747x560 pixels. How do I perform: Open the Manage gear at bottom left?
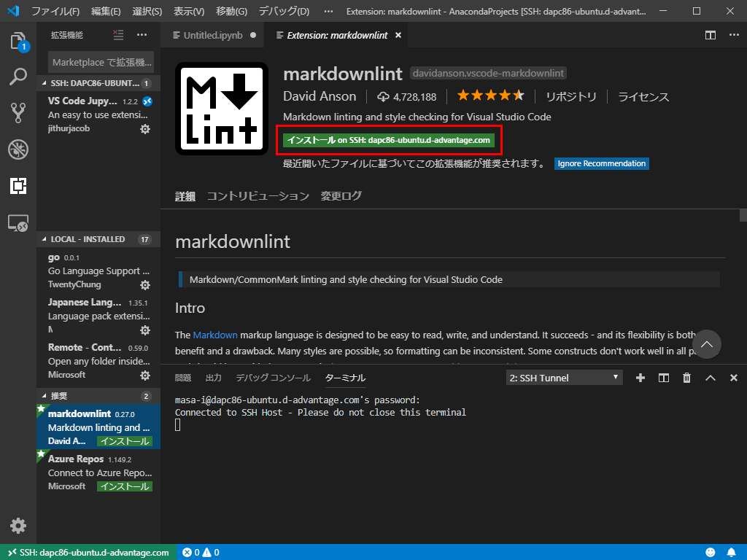point(18,526)
